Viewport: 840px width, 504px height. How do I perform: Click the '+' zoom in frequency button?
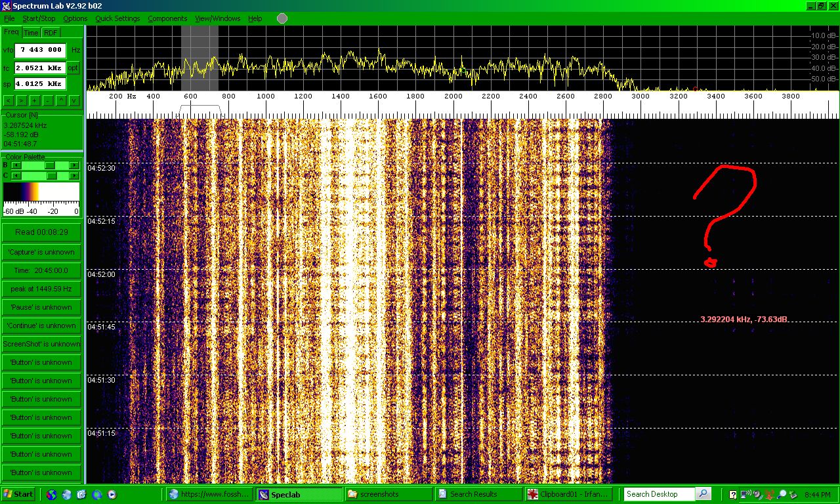coord(35,100)
